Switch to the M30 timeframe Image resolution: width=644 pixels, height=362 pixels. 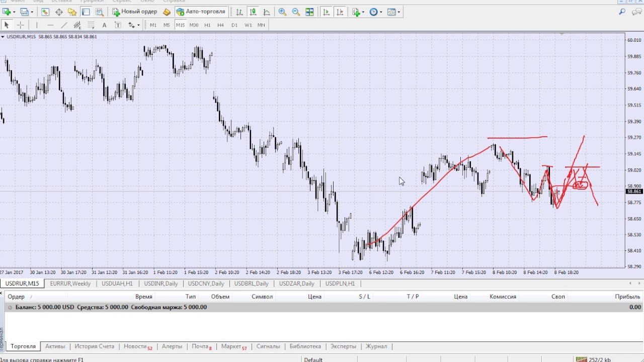194,25
